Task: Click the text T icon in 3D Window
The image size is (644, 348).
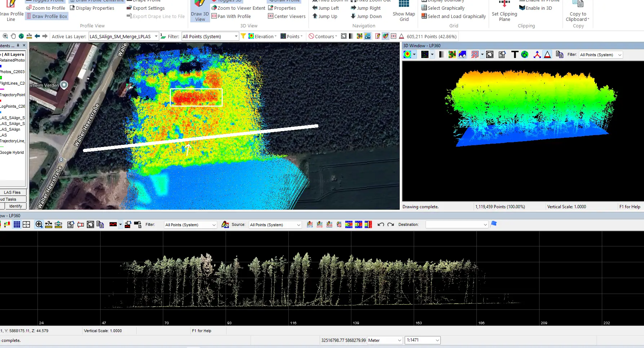Action: tap(515, 54)
